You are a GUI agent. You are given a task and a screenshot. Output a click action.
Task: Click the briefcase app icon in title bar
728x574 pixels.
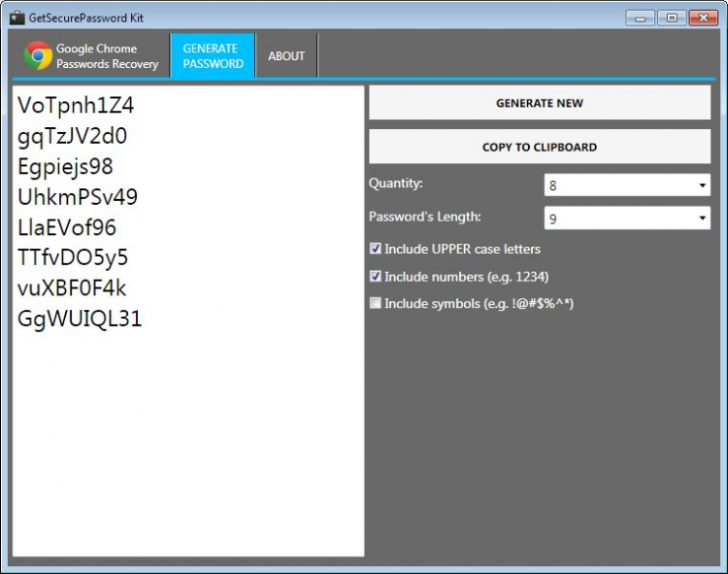tap(17, 18)
